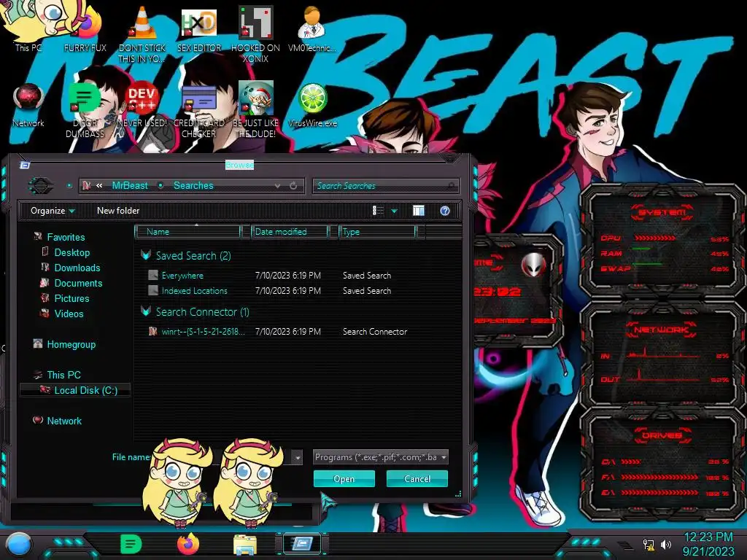Click the Browse dialog back navigation button
The width and height of the screenshot is (747, 560).
41,185
